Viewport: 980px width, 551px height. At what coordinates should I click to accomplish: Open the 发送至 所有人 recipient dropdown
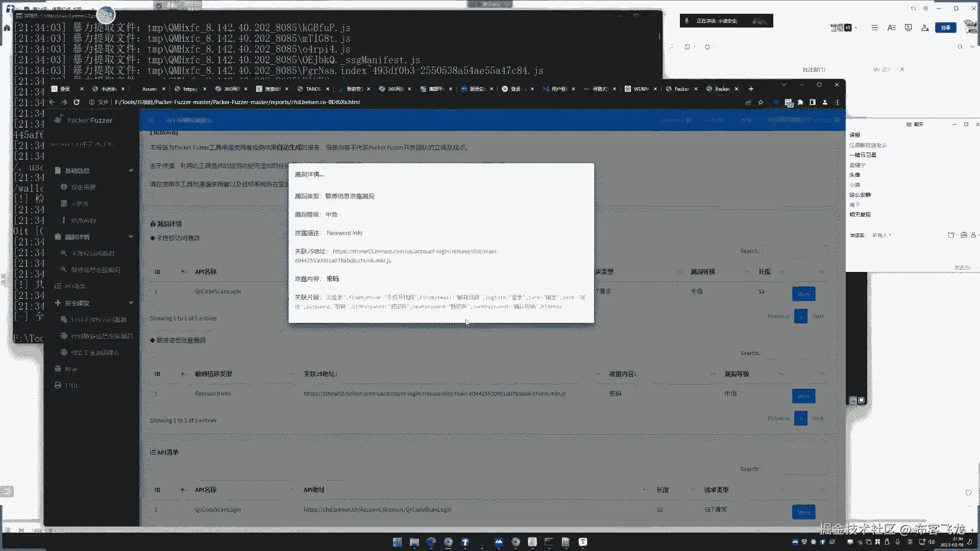point(881,235)
